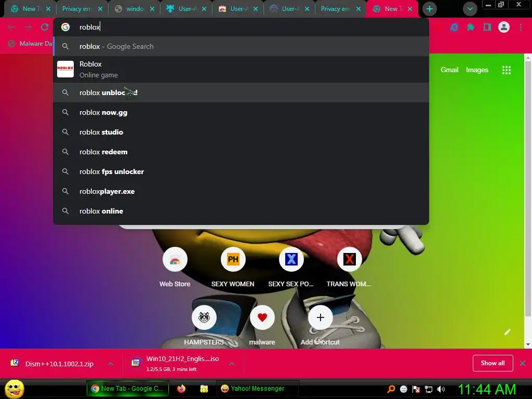This screenshot has width=532, height=399.
Task: Open the Google apps grid
Action: 507,70
